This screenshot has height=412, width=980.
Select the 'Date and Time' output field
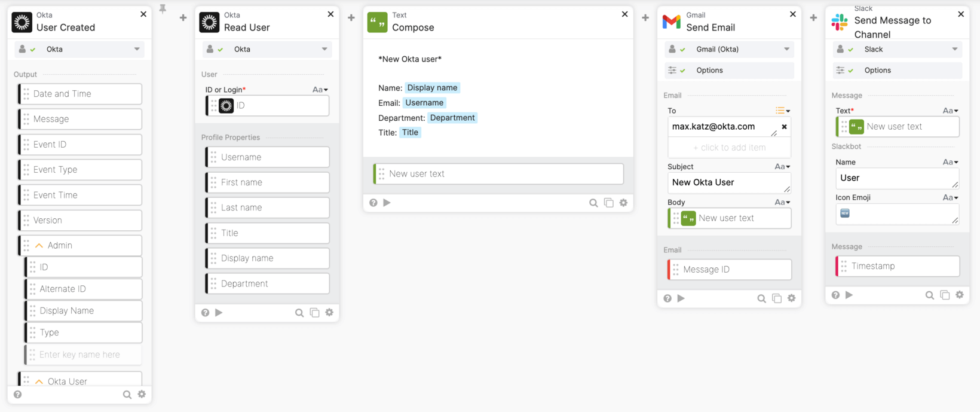[80, 94]
